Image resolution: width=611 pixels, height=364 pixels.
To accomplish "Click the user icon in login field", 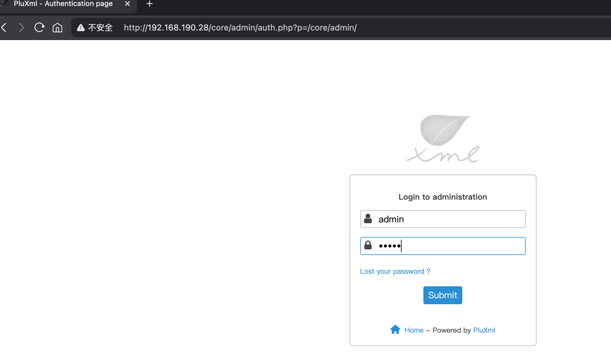I will [368, 219].
